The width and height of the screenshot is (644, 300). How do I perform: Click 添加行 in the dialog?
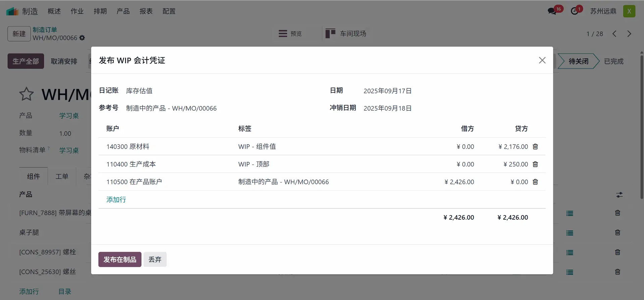(x=116, y=200)
